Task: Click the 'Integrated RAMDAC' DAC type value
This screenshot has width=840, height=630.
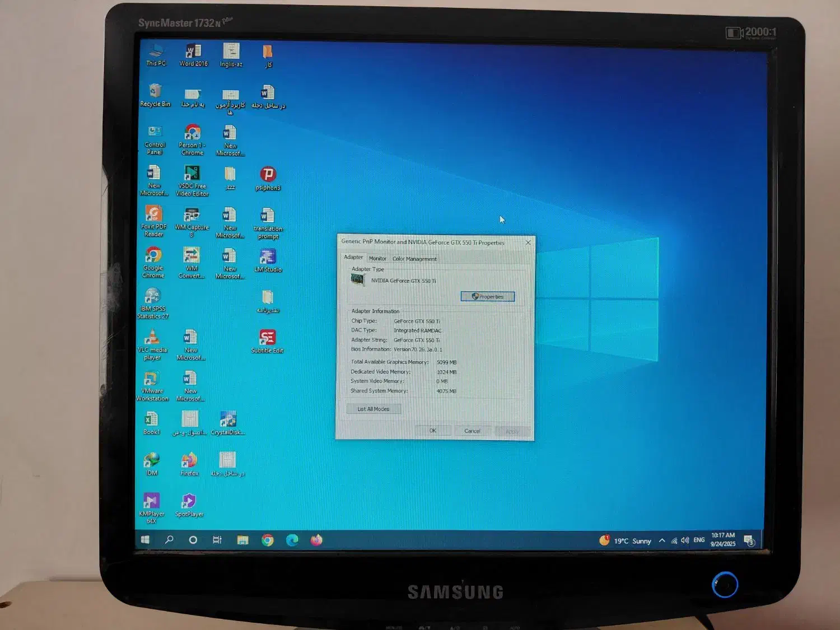Action: click(417, 330)
